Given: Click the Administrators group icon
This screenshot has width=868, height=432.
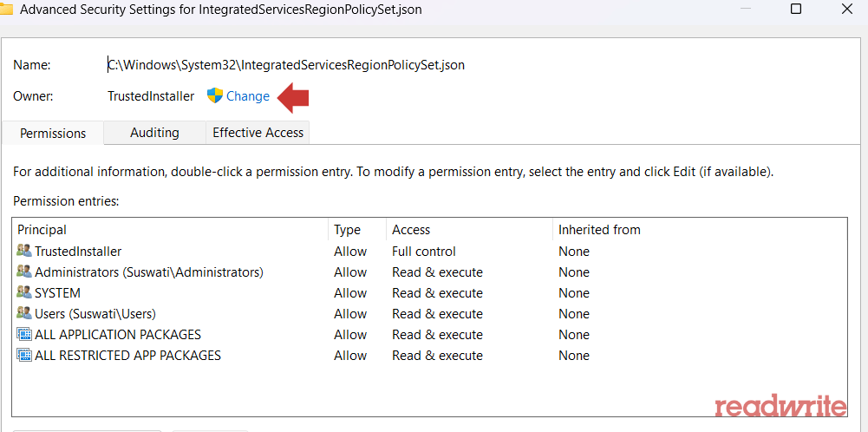Looking at the screenshot, I should click(x=23, y=272).
